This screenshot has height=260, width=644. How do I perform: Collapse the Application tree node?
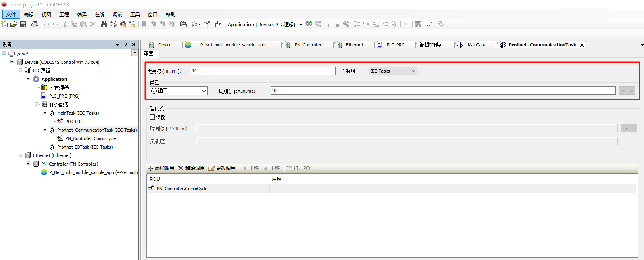29,79
